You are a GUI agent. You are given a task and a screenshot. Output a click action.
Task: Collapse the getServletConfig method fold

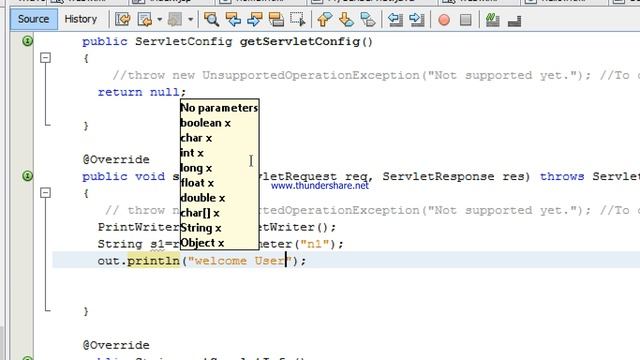[45, 58]
